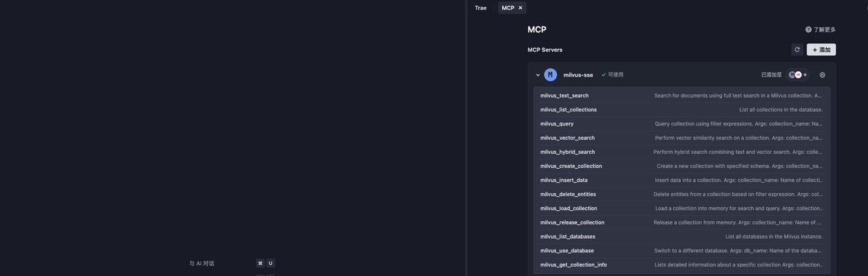Click the agent avatars plus pill
This screenshot has width=868, height=276.
798,75
